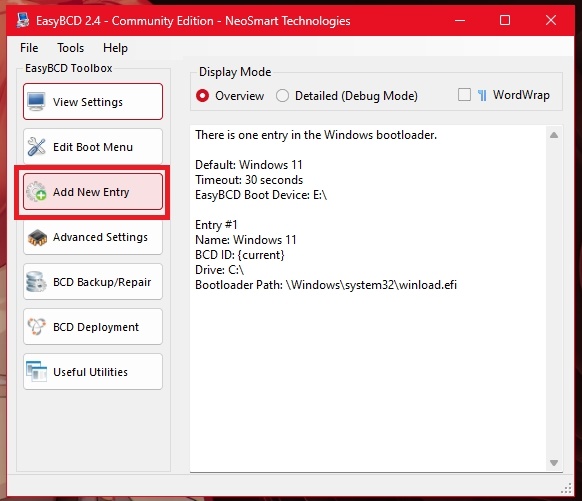
Task: Click the Add New Entry gear icon
Action: point(36,191)
